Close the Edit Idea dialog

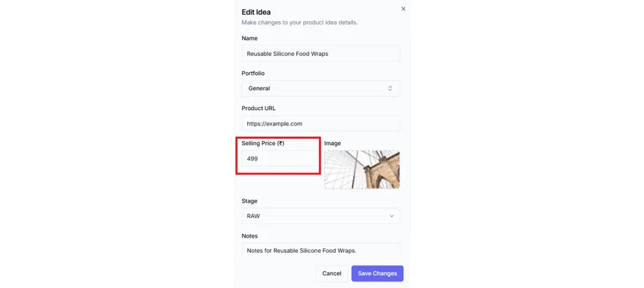403,9
